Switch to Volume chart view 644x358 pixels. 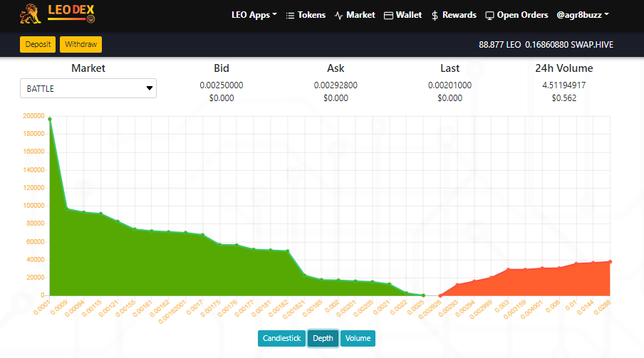[358, 338]
